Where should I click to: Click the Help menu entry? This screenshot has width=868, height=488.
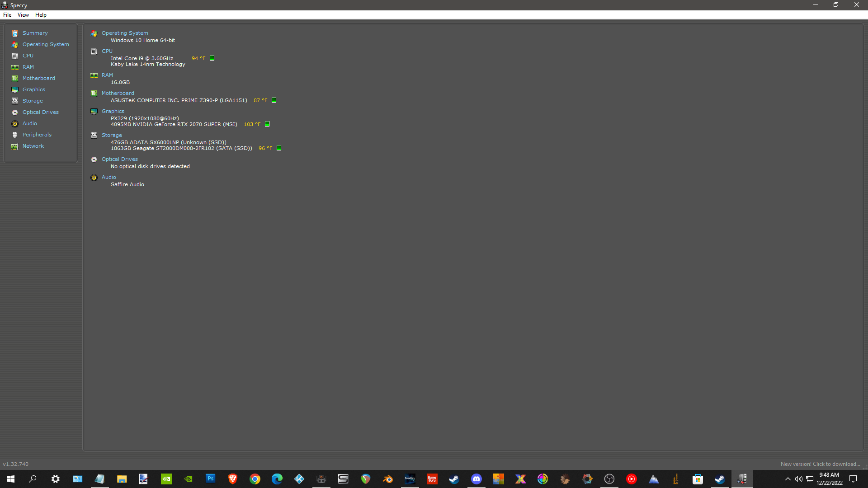click(41, 15)
